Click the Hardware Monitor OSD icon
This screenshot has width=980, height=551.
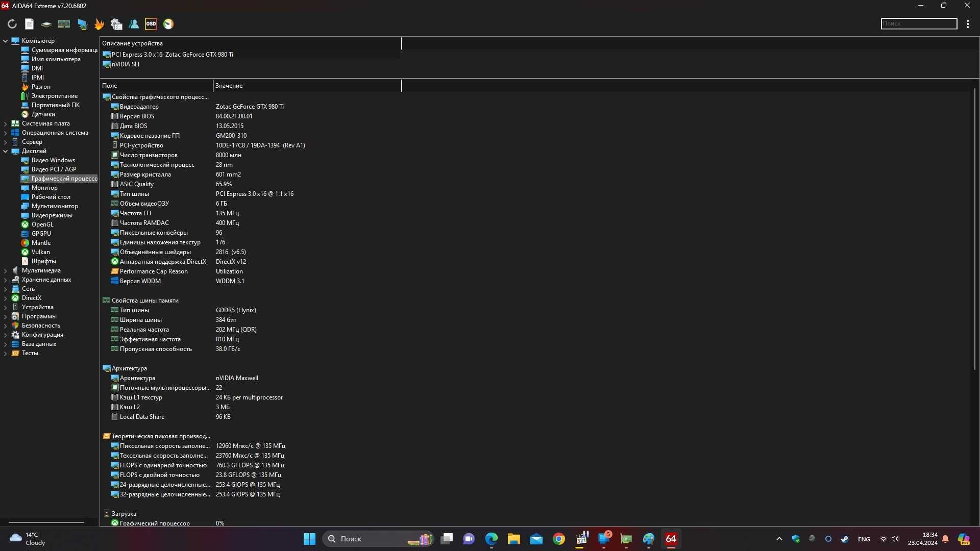(151, 23)
